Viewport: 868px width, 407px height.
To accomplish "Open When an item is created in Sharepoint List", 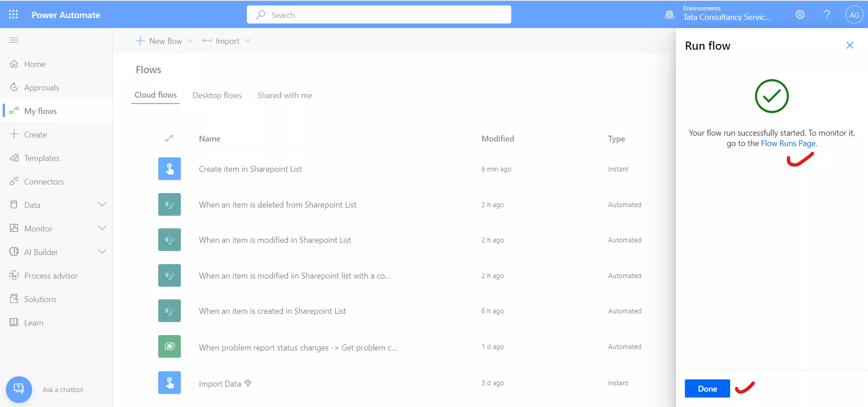I will click(272, 311).
